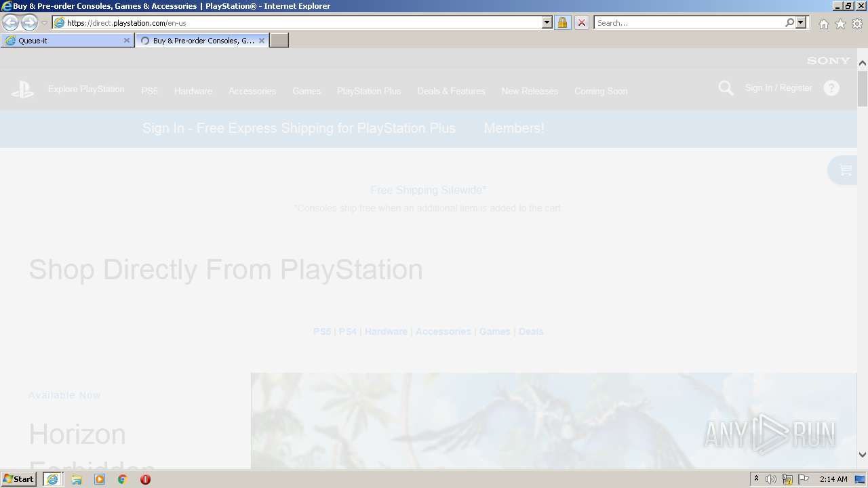Click the red Opera taskbar icon

(x=145, y=479)
